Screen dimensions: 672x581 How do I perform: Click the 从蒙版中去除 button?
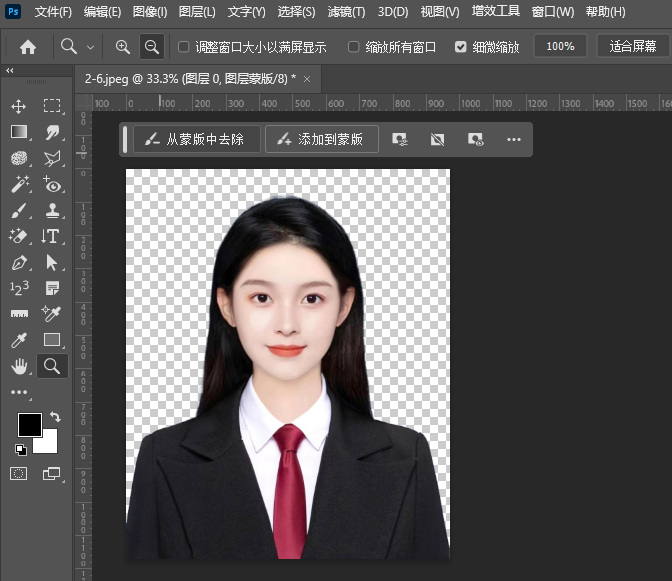tap(196, 140)
